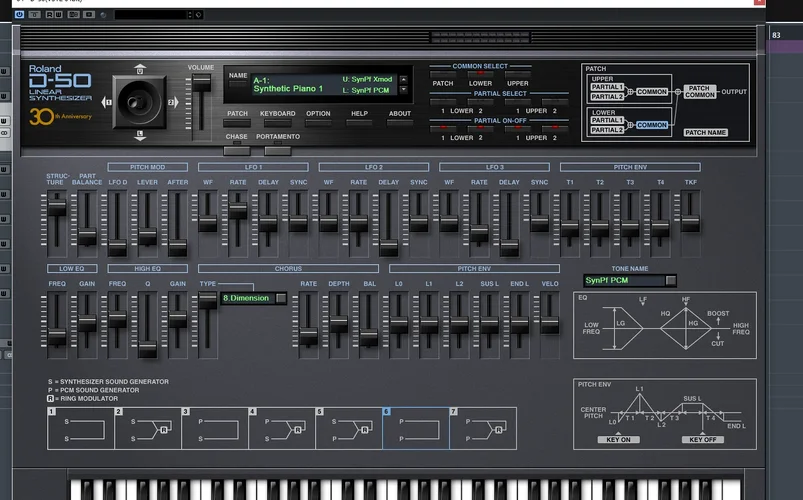This screenshot has height=500, width=803.
Task: Push the joystick right arrow labeled 2
Action: pyautogui.click(x=173, y=102)
